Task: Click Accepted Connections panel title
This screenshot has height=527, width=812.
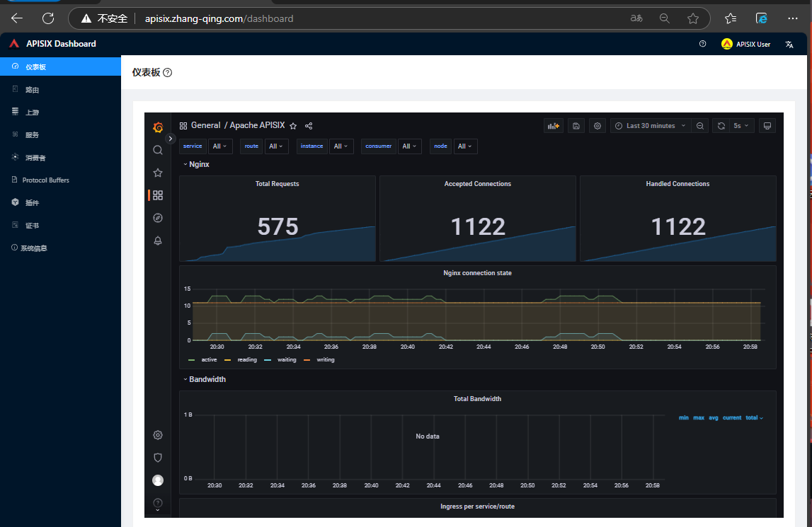Action: [x=477, y=184]
